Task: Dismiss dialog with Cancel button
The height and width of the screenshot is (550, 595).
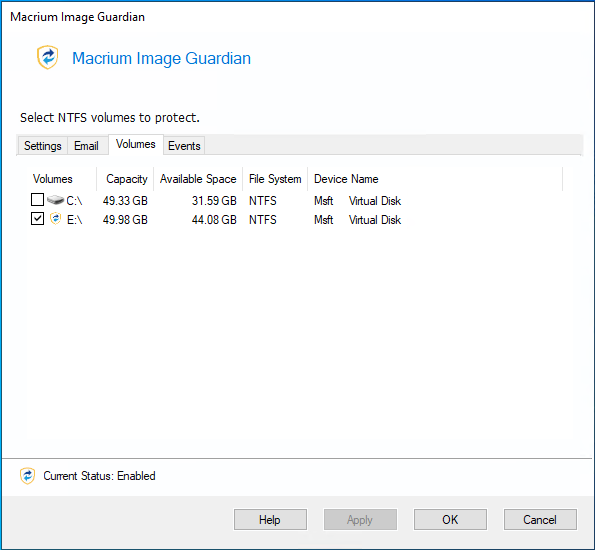Action: click(x=540, y=519)
